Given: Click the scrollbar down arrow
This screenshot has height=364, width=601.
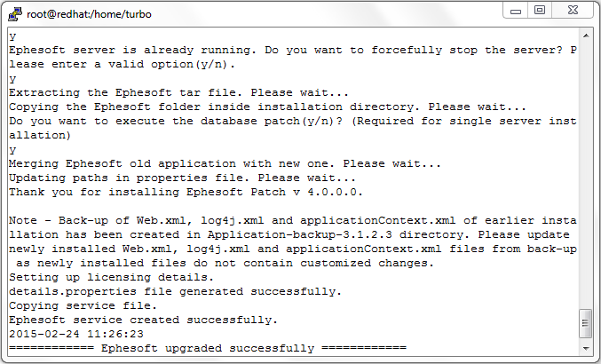Looking at the screenshot, I should (x=586, y=348).
